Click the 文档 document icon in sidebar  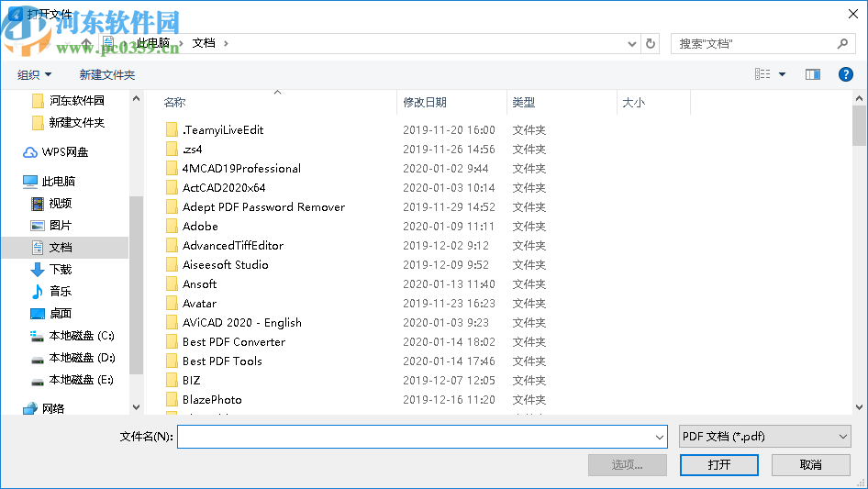pyautogui.click(x=37, y=248)
